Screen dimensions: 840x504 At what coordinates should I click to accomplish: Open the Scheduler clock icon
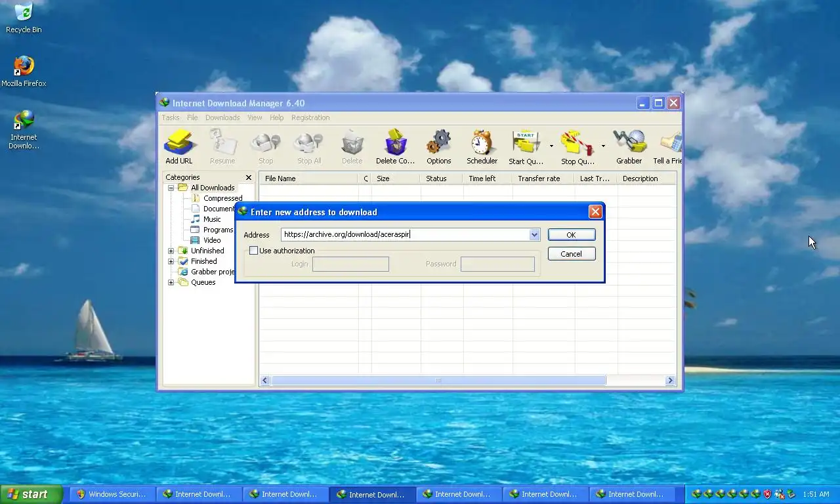(x=482, y=142)
